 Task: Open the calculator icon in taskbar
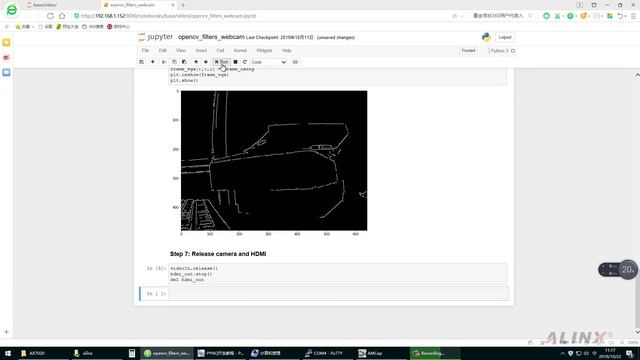coord(131,353)
